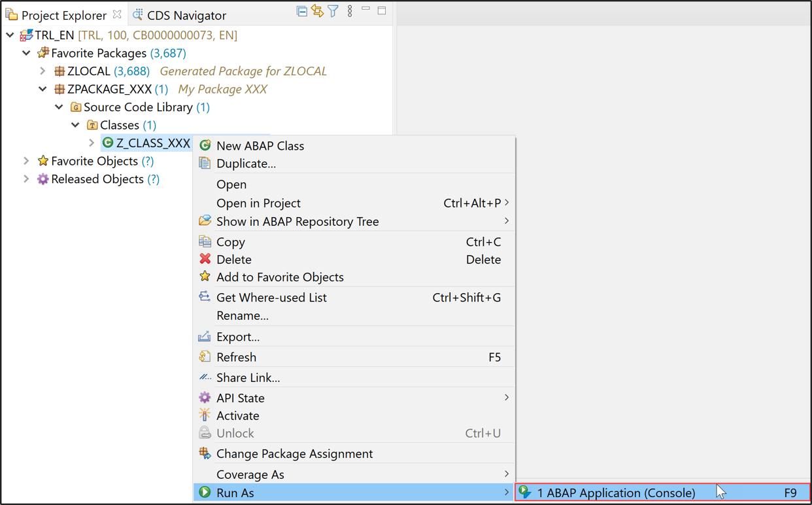Click the Favorite Packages star-folder icon
Image resolution: width=812 pixels, height=505 pixels.
[x=43, y=53]
